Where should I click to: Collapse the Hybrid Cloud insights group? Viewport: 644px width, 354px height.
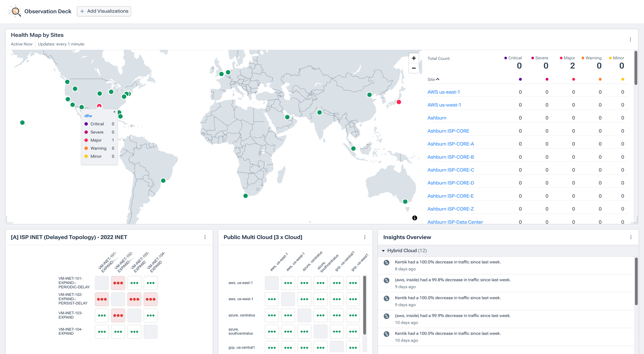coord(383,251)
